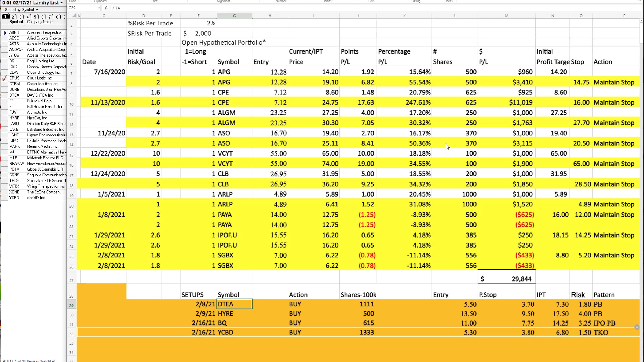
Task: Select BQ Boqii Holding Ltd in the watchlist
Action: point(38,61)
